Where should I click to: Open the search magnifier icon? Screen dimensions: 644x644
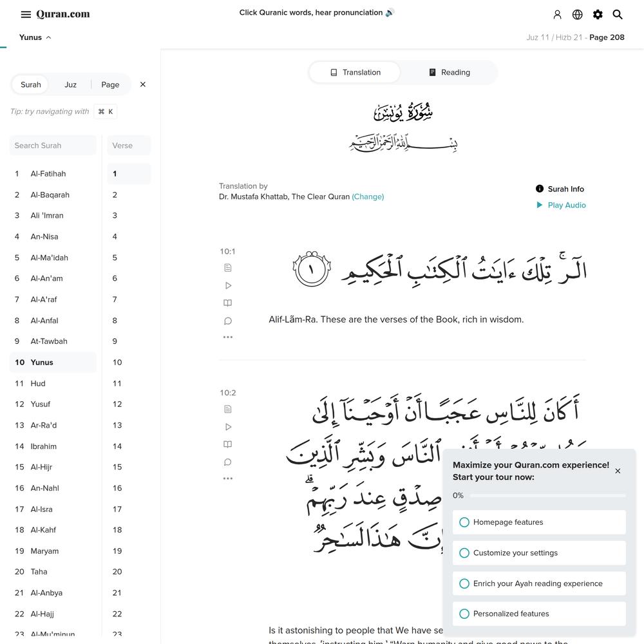618,15
